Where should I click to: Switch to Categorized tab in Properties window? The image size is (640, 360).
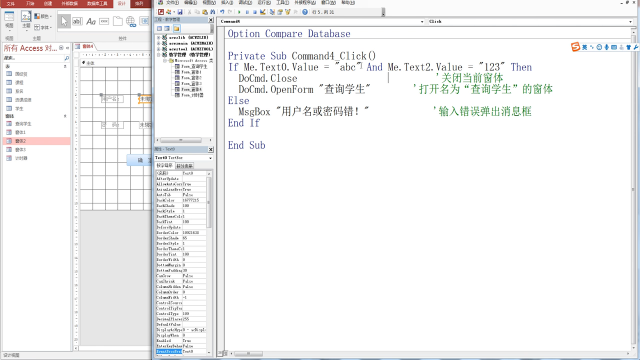(184, 166)
